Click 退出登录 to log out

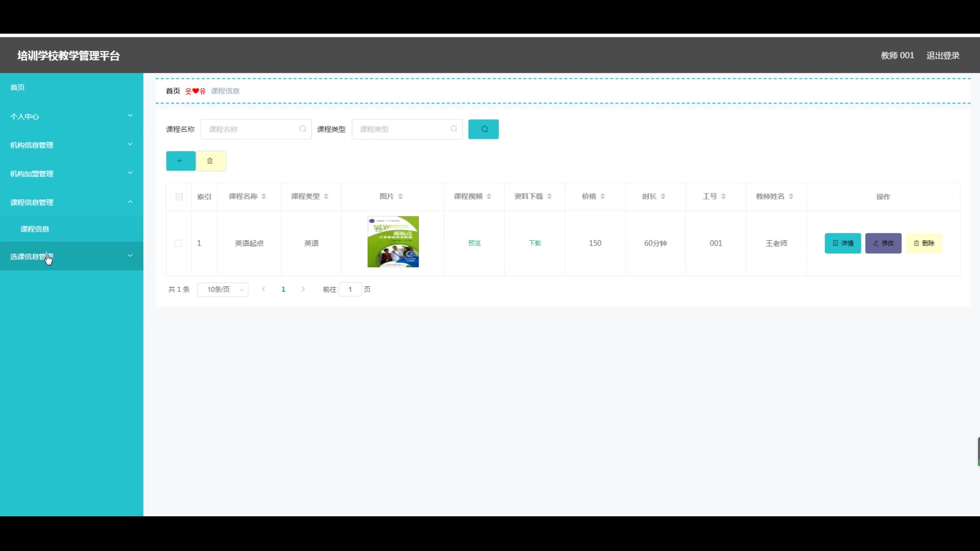pyautogui.click(x=943, y=55)
